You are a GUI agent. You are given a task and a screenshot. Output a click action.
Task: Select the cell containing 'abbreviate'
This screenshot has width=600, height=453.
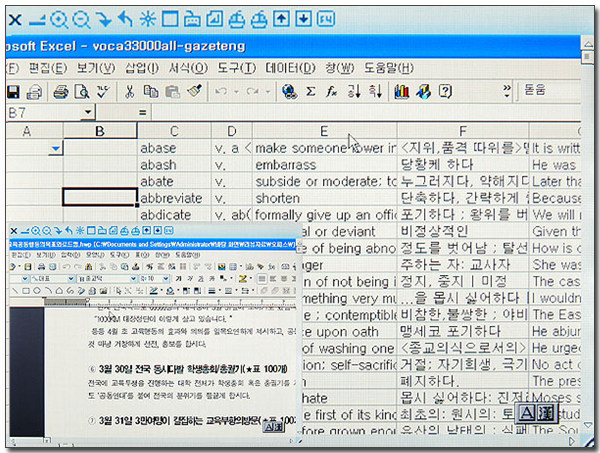(x=174, y=198)
